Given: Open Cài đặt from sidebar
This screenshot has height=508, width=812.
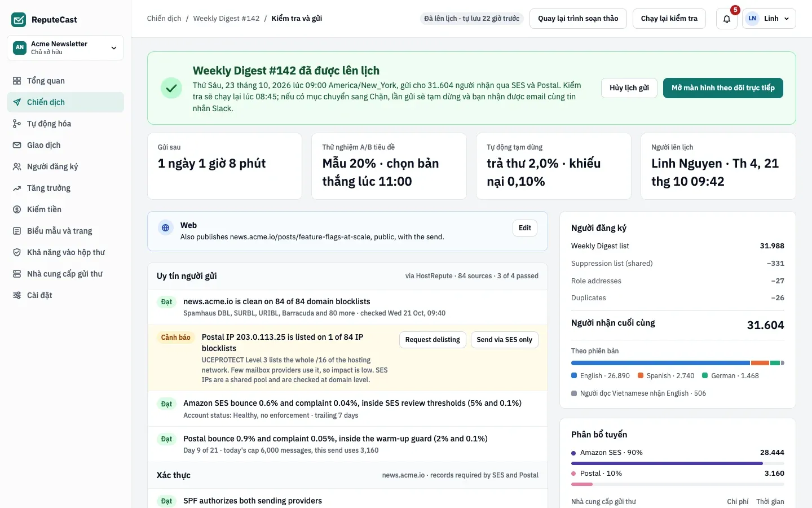Looking at the screenshot, I should [x=65, y=295].
